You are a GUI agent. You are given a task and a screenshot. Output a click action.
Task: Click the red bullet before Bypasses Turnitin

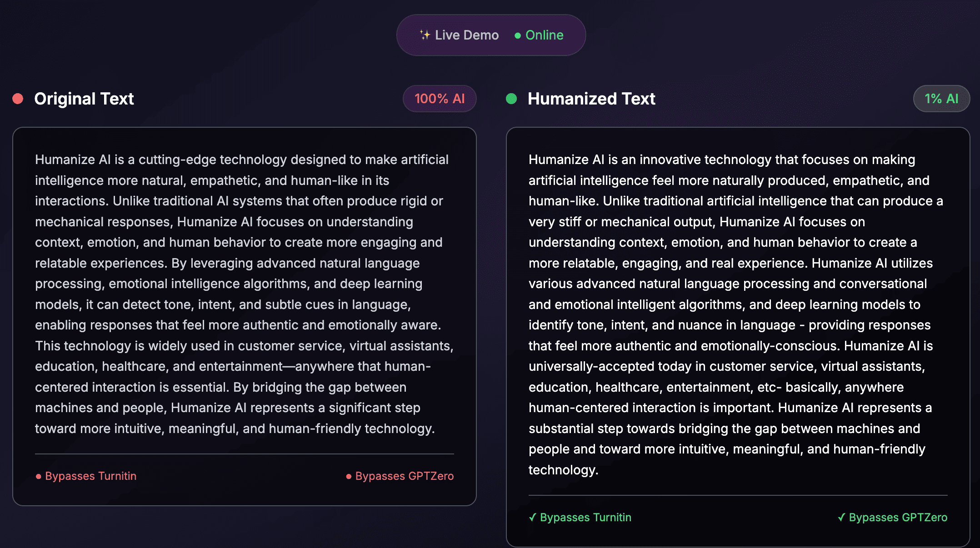click(39, 476)
